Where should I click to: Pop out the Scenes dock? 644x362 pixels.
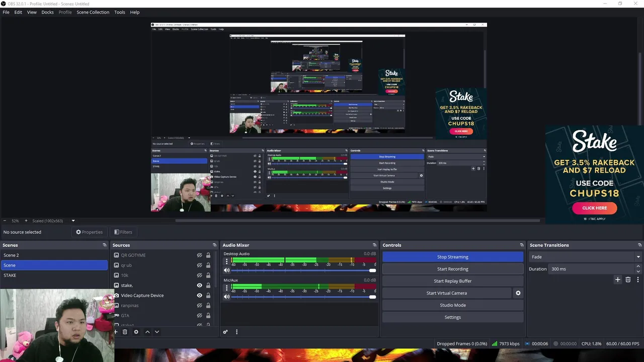coord(105,245)
